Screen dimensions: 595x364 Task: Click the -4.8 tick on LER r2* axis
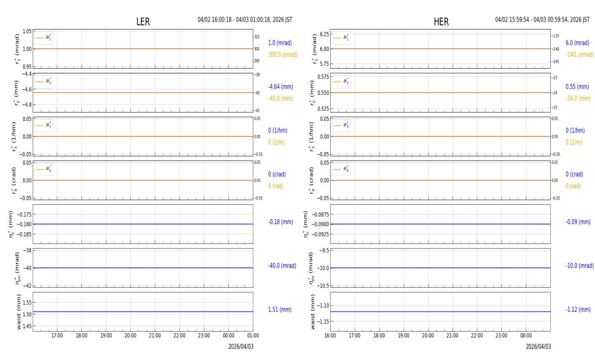coord(26,104)
